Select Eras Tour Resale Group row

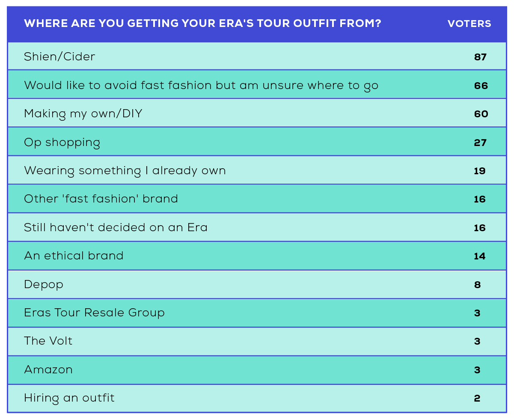(x=257, y=313)
